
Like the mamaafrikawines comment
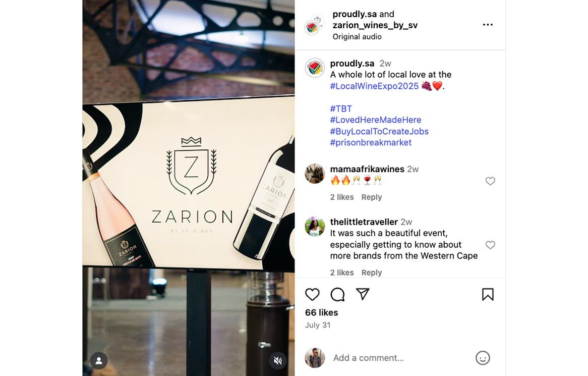pyautogui.click(x=490, y=181)
